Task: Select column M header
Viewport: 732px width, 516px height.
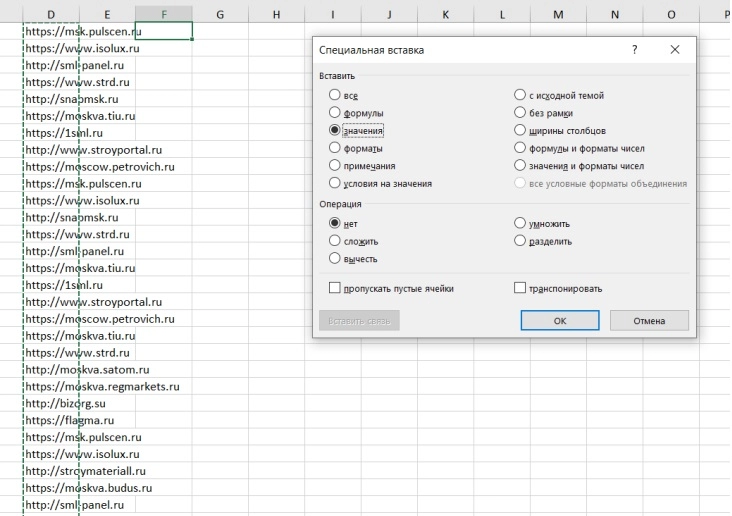Action: (558, 14)
